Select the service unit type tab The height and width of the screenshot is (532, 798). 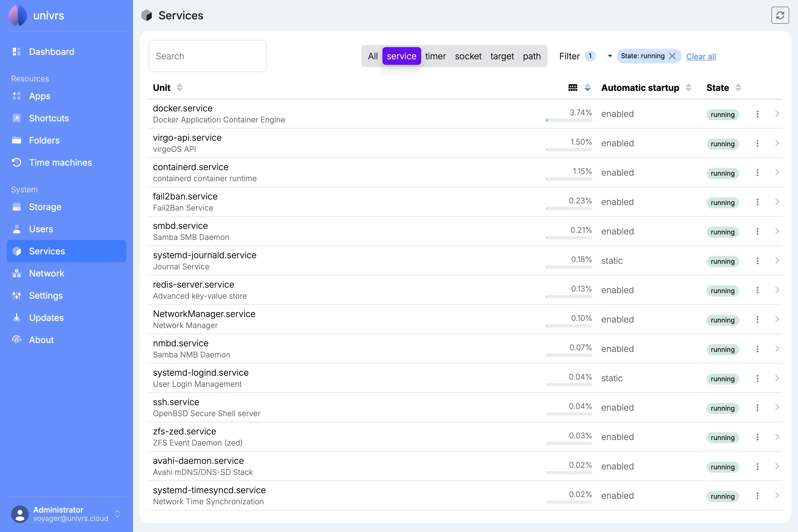pyautogui.click(x=401, y=56)
